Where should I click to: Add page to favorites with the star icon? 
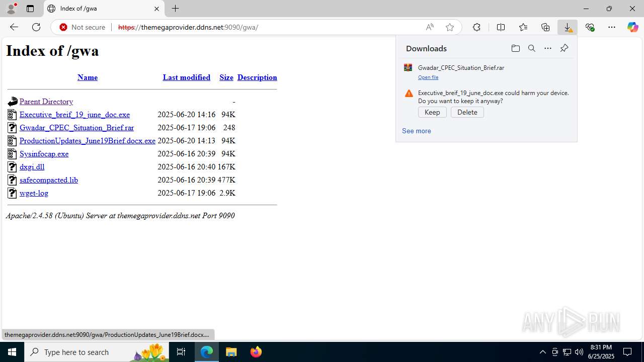pos(450,27)
